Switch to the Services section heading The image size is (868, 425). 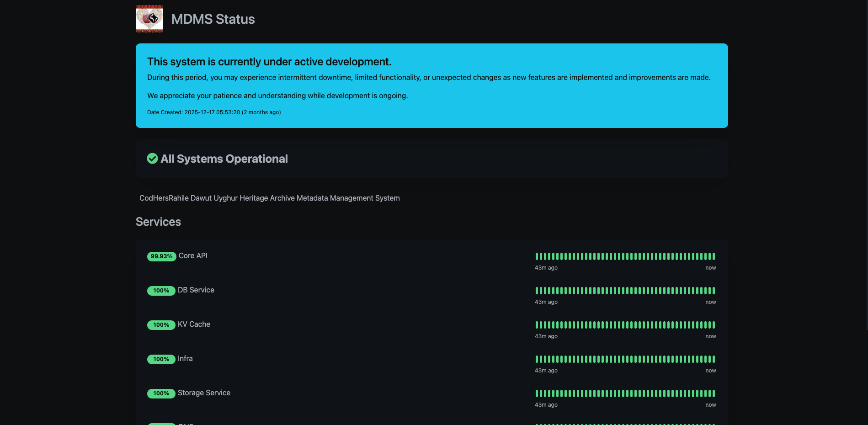158,222
